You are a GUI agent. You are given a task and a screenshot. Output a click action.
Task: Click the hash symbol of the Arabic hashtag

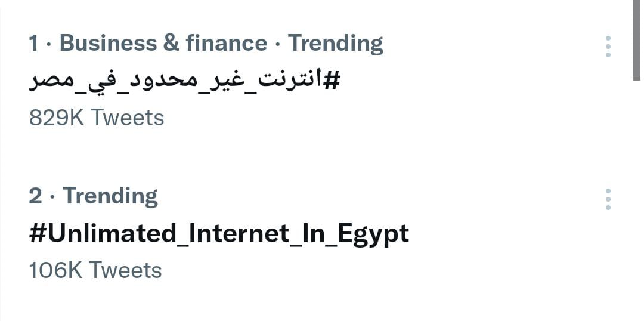click(x=331, y=81)
